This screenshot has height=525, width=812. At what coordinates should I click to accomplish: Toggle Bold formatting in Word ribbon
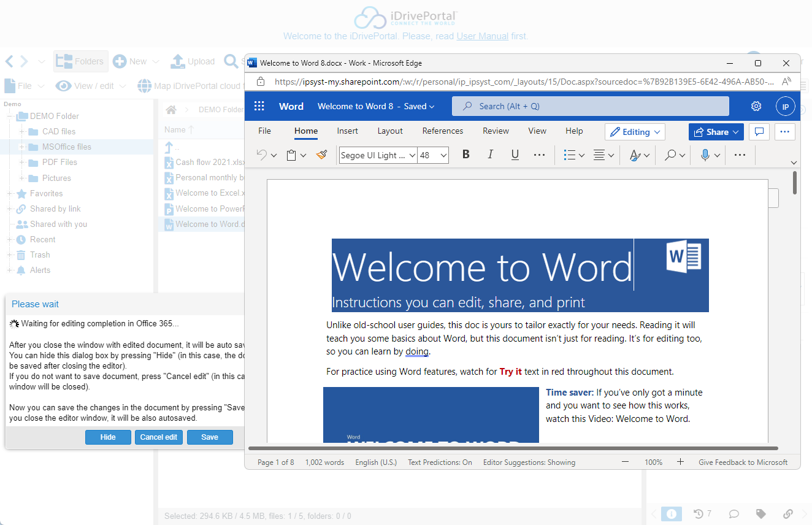tap(465, 155)
